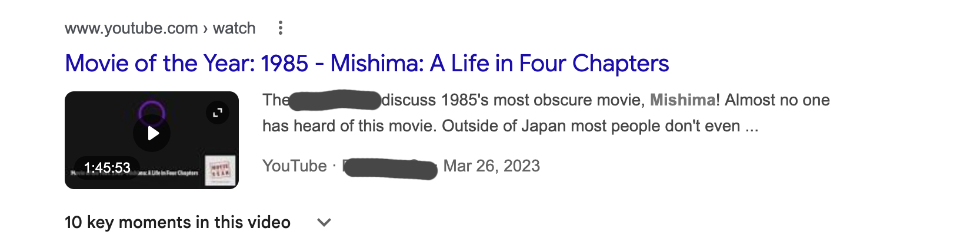Click the Mar 26, 2023 upload date
Screen dimensions: 980x251
coord(491,166)
